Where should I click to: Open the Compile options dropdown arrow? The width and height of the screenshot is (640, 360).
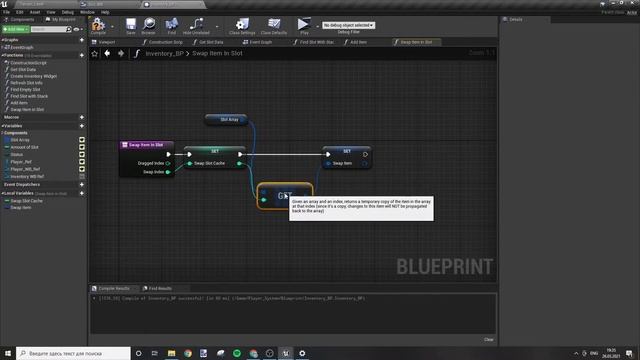112,27
